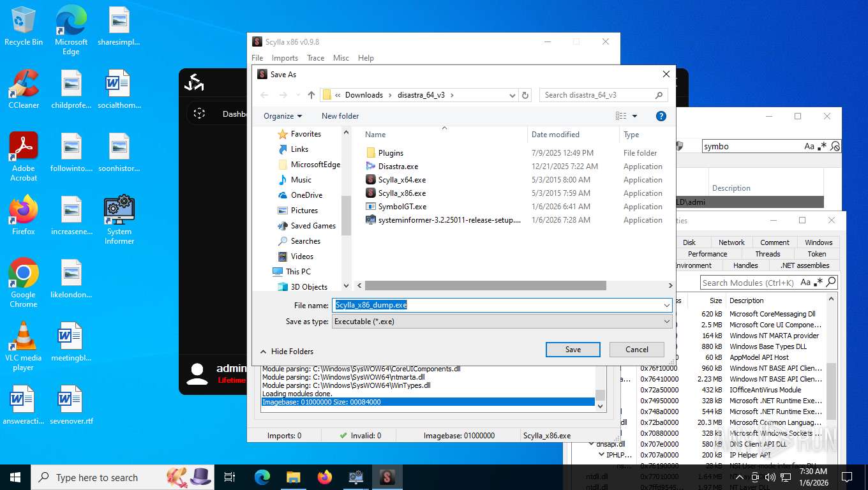
Task: Open VLC media player desktop icon
Action: coord(24,346)
